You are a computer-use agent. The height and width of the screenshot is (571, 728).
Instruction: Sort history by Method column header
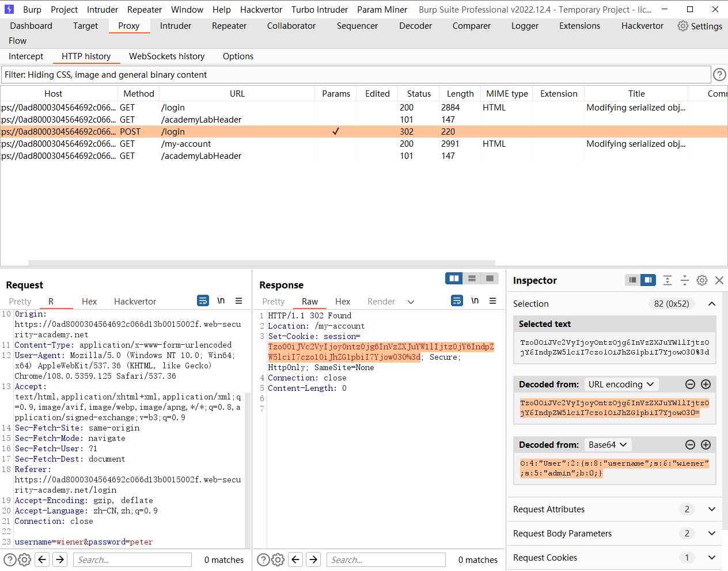[x=139, y=94]
